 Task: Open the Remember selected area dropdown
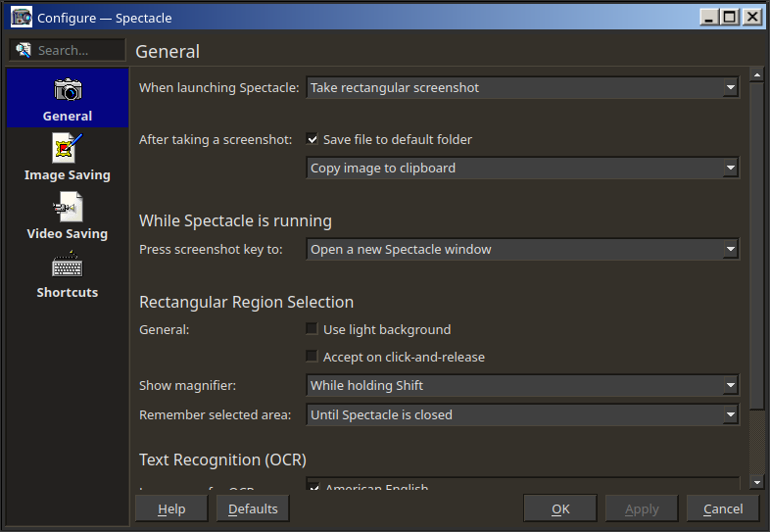tap(522, 414)
